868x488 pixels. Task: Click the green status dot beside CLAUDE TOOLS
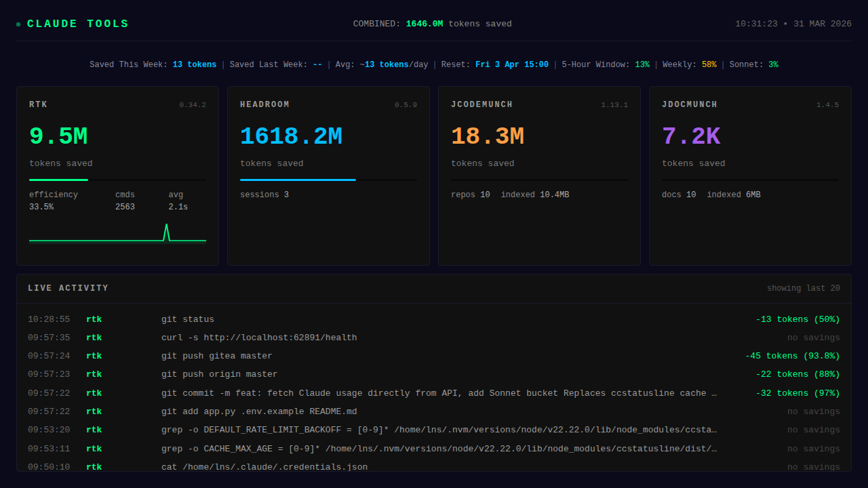click(18, 24)
